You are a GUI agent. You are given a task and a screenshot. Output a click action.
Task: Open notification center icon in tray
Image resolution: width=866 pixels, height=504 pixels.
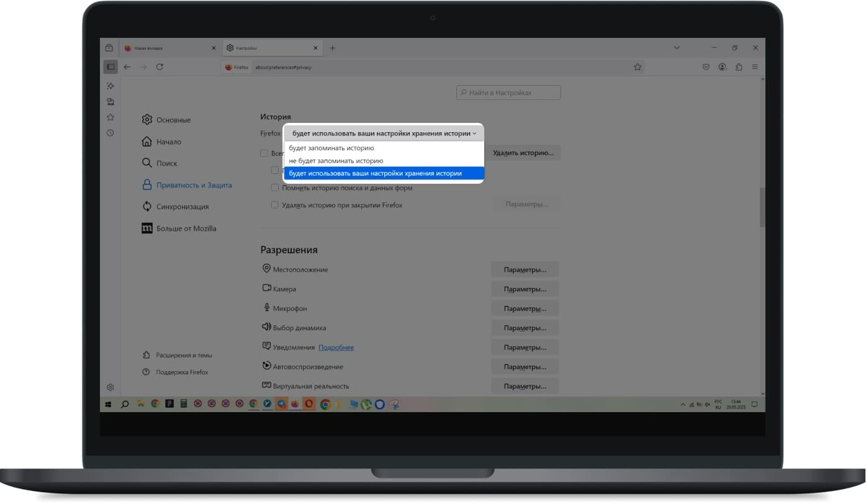pos(755,404)
